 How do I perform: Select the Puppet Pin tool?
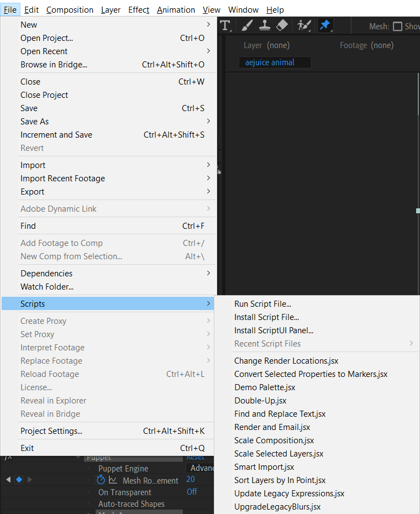(x=325, y=25)
